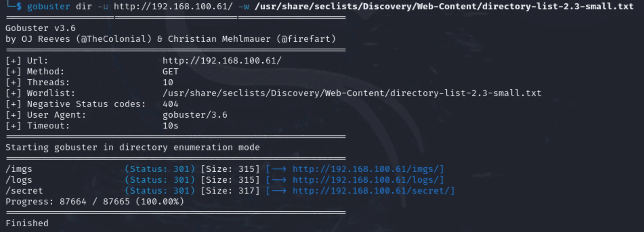The width and height of the screenshot is (644, 232).
Task: Click the 404 negative status code value
Action: [x=170, y=104]
